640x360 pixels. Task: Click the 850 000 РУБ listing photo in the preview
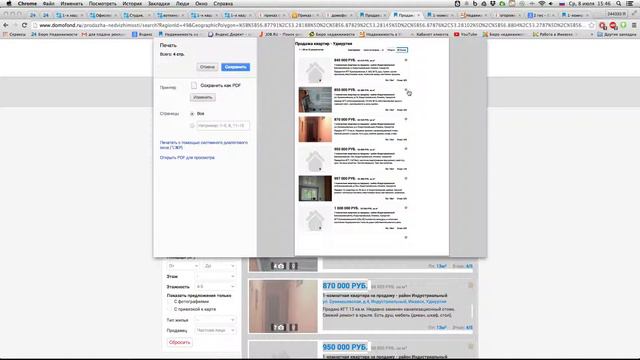315,100
